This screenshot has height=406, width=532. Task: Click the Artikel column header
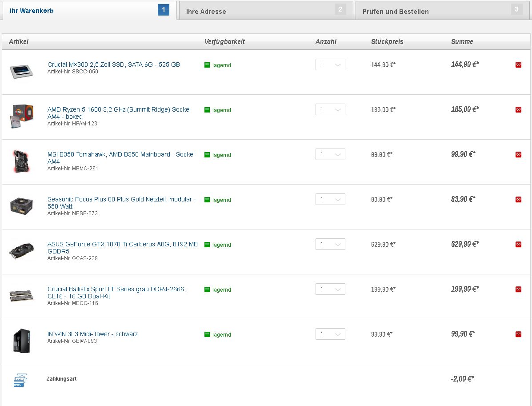tap(19, 41)
